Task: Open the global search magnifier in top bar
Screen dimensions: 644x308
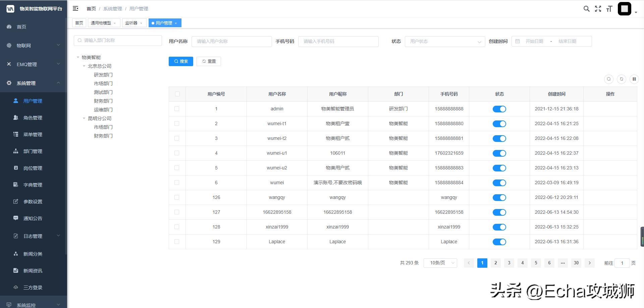Action: [586, 9]
